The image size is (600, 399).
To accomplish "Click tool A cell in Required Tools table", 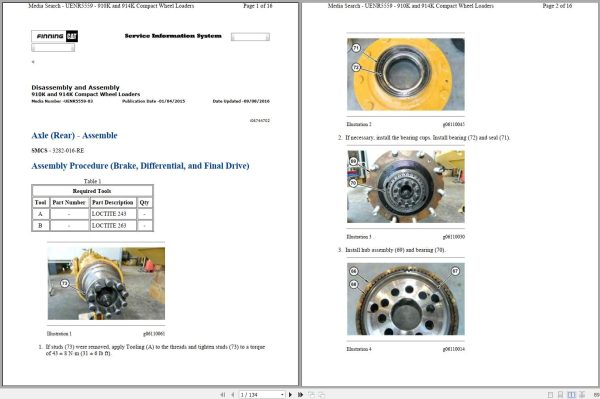I will pyautogui.click(x=41, y=214).
